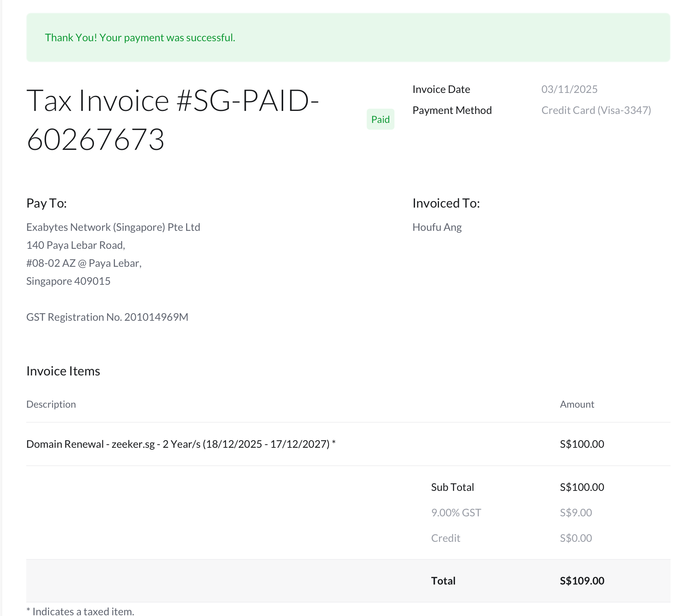This screenshot has width=681, height=616.
Task: Click the taxed item footnote text
Action: pyautogui.click(x=80, y=611)
